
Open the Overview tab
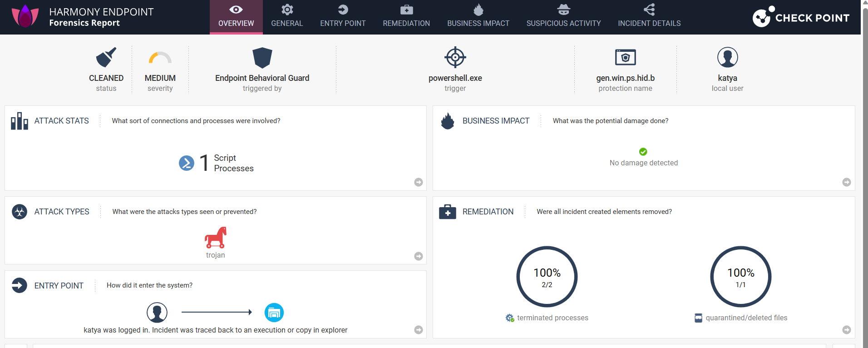(236, 17)
